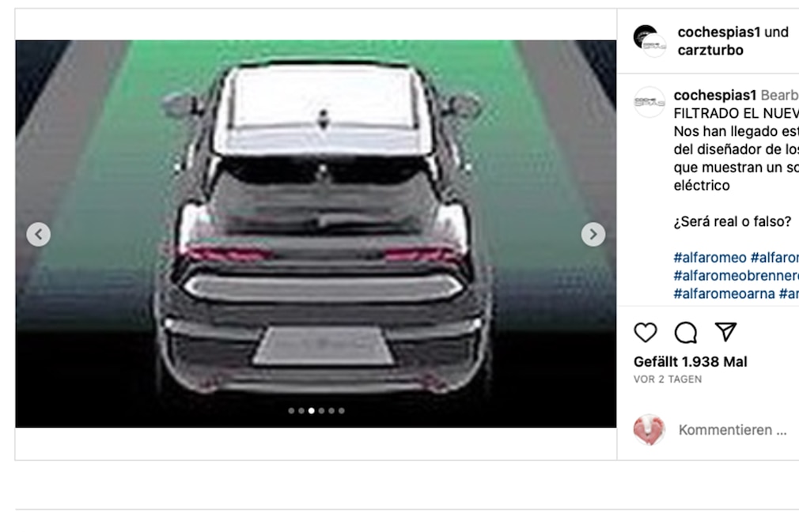Click the car rear-view image

point(316,234)
